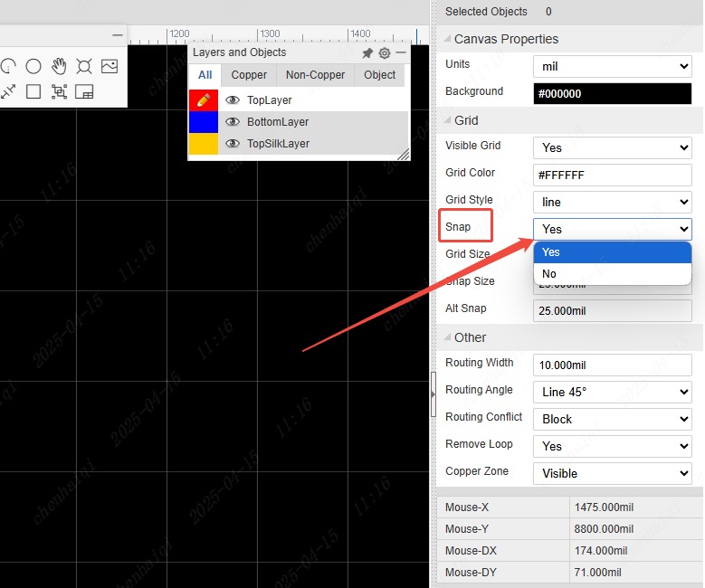Viewport: 705px width, 588px height.
Task: Select the Circle drawing tool
Action: (33, 66)
